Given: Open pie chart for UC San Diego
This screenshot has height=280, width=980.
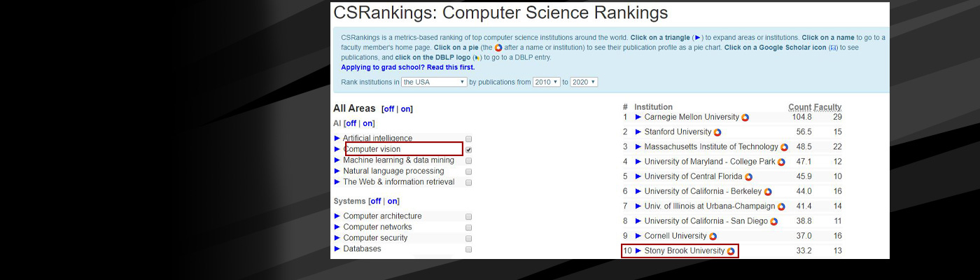Looking at the screenshot, I should pyautogui.click(x=774, y=221).
